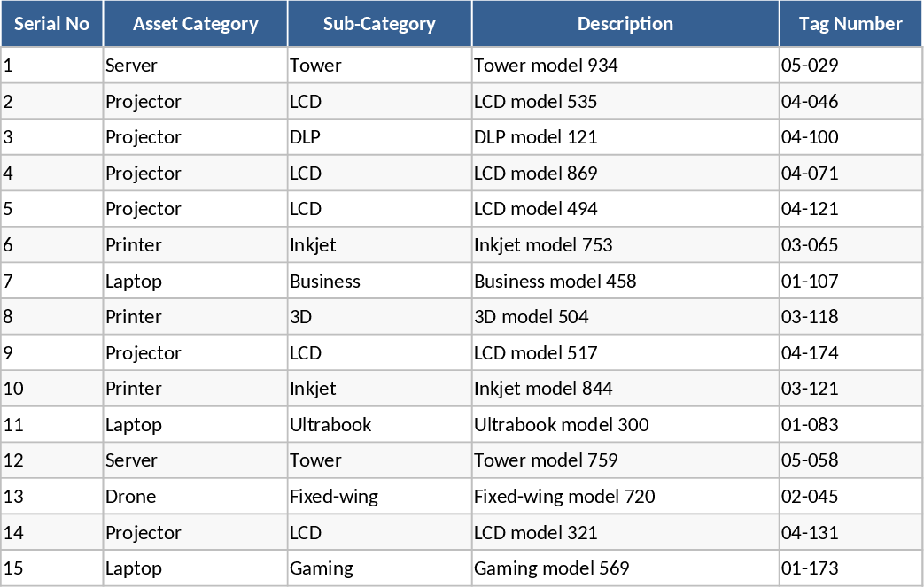This screenshot has width=924, height=587.
Task: Select the cell containing Tower model 934
Action: (546, 66)
